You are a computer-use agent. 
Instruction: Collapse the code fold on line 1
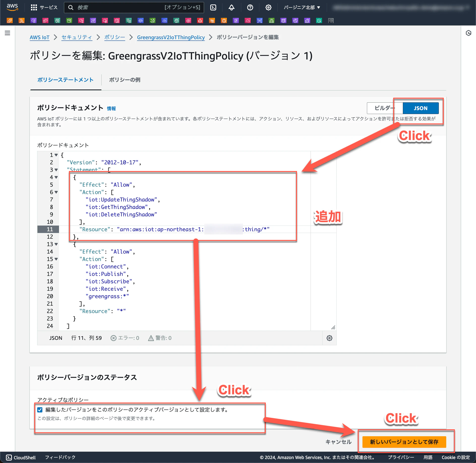56,155
